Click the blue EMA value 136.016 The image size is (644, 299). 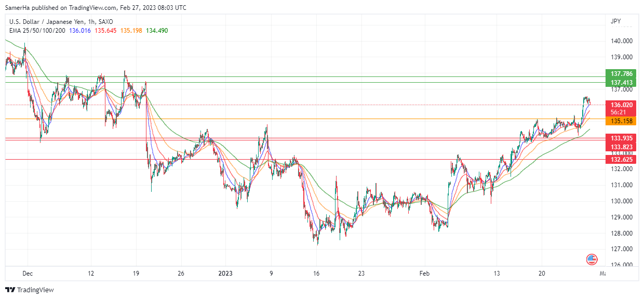(80, 31)
